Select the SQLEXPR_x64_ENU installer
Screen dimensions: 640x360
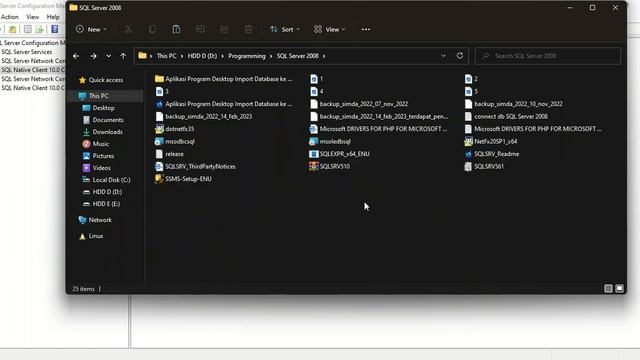340,154
